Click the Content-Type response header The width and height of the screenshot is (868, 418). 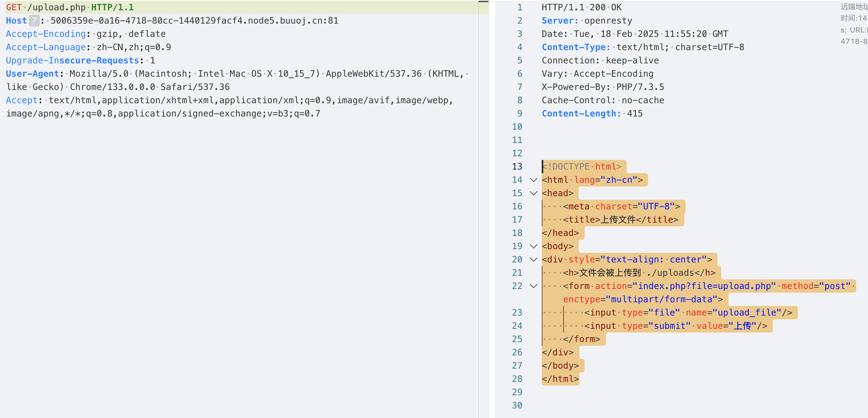(x=576, y=47)
